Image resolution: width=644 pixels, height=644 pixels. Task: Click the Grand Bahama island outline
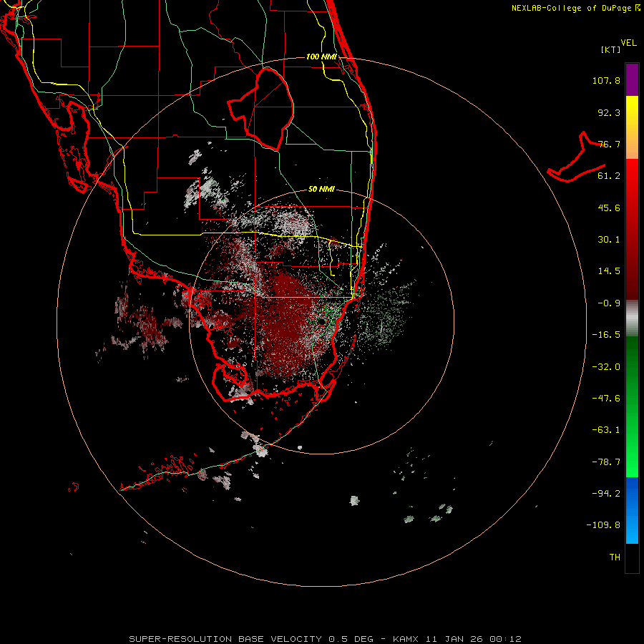coord(577,157)
